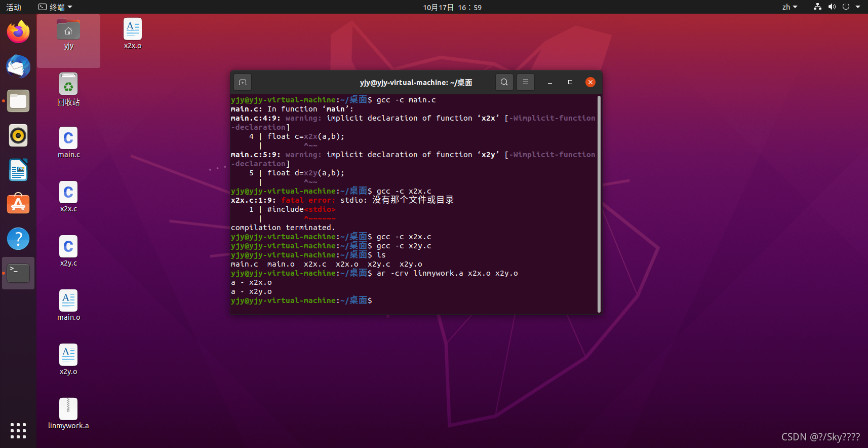Image resolution: width=868 pixels, height=448 pixels.
Task: Select the main.o desktop file
Action: [68, 306]
